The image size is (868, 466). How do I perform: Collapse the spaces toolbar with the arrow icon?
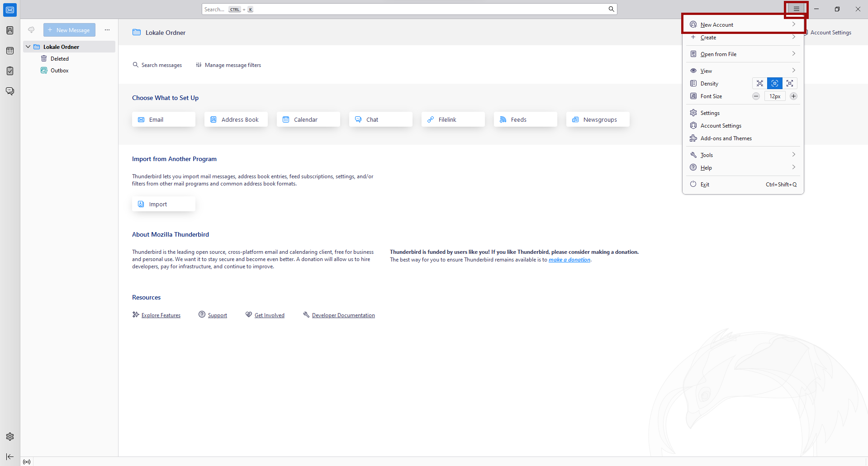pyautogui.click(x=10, y=456)
